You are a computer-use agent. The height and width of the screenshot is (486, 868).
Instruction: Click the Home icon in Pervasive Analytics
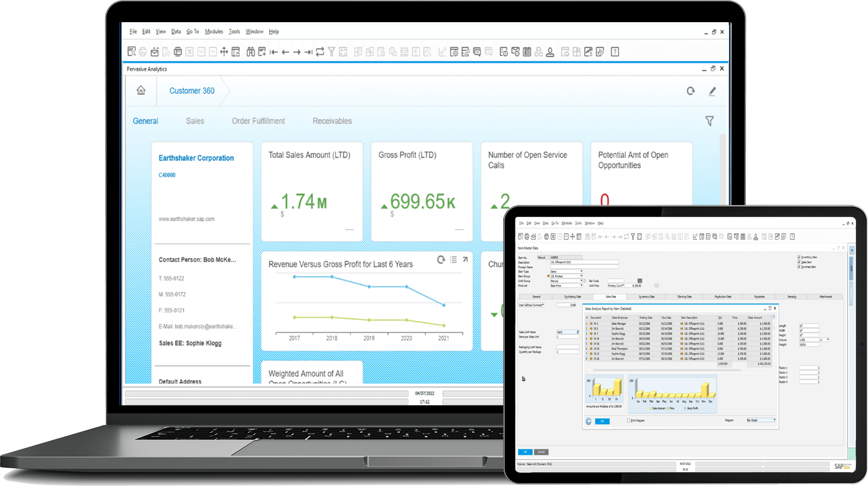(x=141, y=90)
